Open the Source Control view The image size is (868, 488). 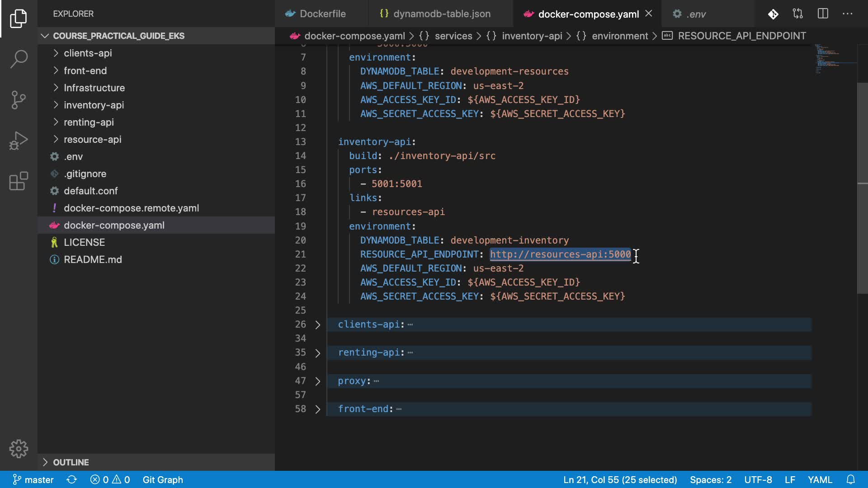(19, 100)
